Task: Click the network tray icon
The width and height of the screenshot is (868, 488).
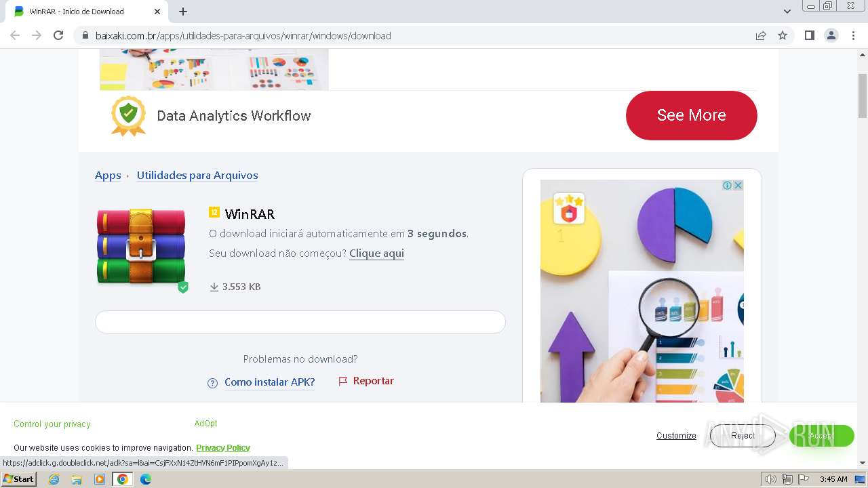Action: (x=787, y=479)
